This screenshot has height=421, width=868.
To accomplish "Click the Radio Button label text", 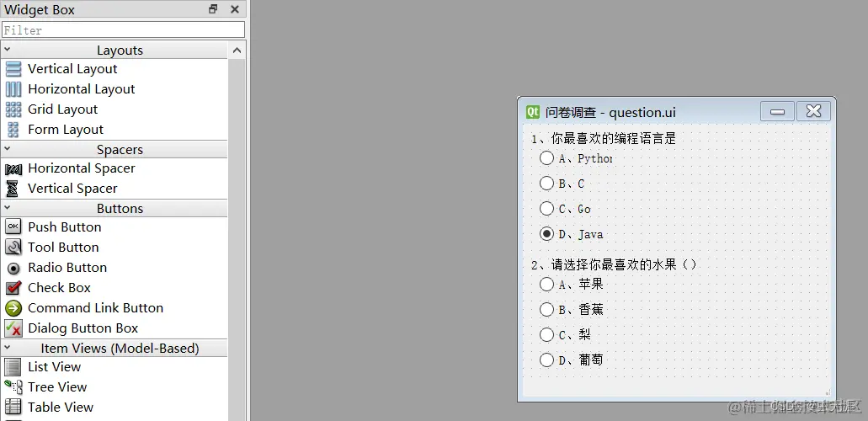I will tap(67, 268).
